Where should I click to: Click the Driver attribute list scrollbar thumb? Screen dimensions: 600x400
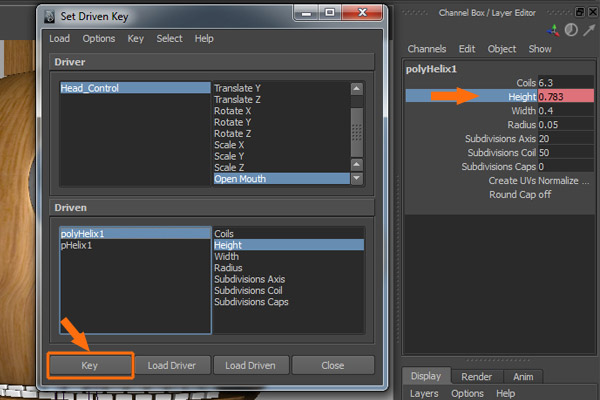[357, 132]
